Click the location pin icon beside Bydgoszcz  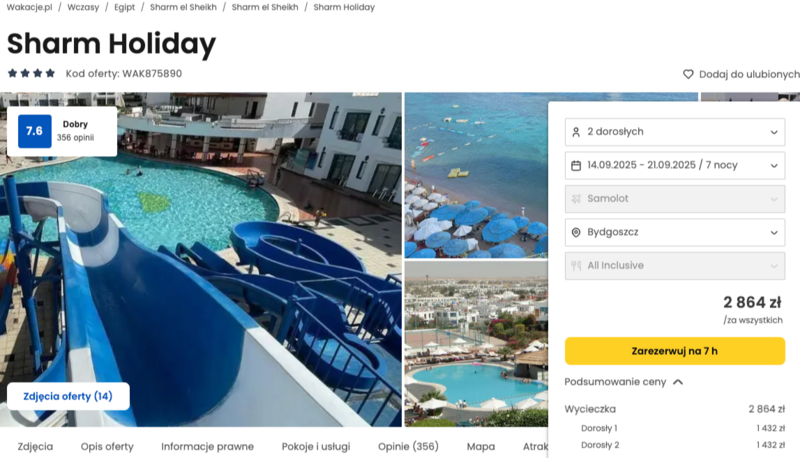point(576,233)
